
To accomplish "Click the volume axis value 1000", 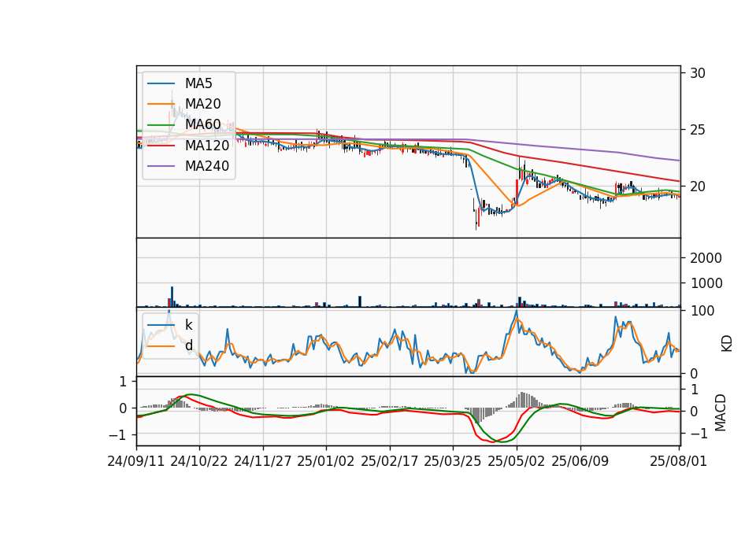I will [x=706, y=283].
